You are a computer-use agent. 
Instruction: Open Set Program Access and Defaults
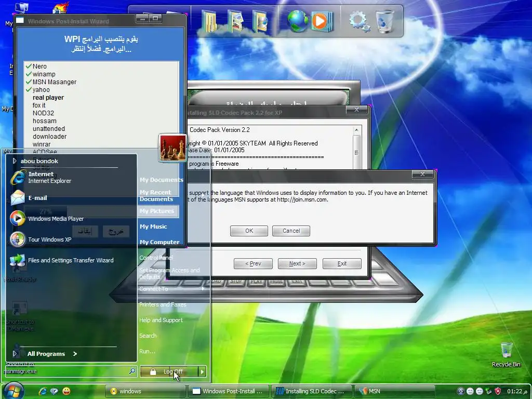click(169, 273)
